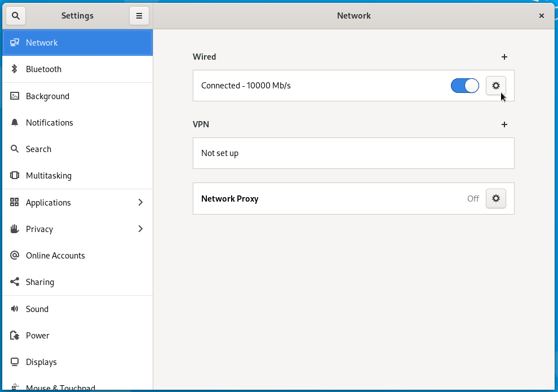Add a new wired connection with plus
This screenshot has width=558, height=392.
[x=504, y=57]
